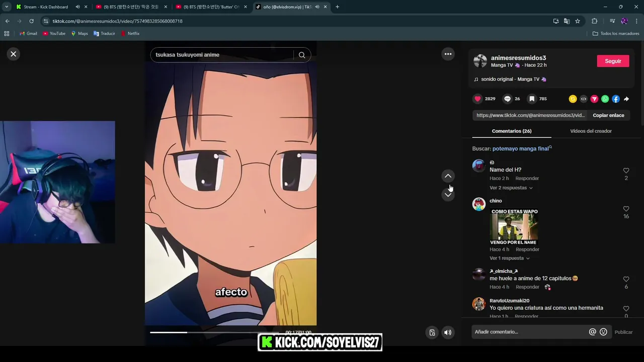Go back in browser

coord(7,21)
